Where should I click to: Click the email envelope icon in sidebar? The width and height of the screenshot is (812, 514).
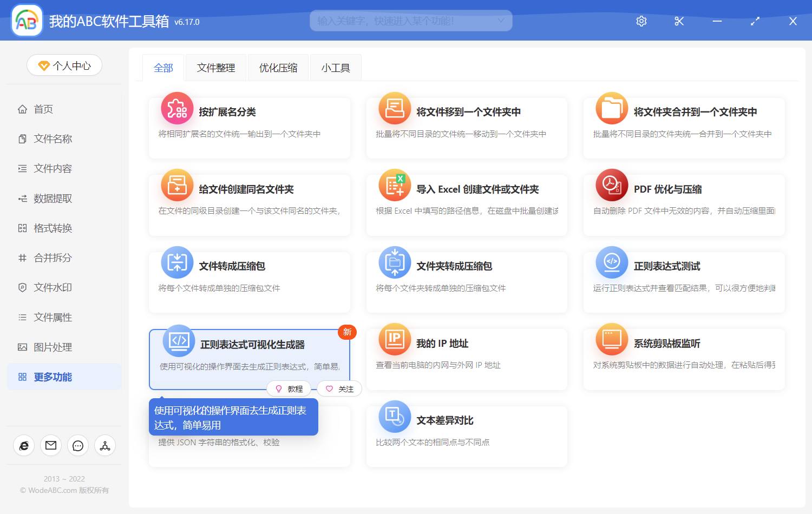tap(51, 445)
